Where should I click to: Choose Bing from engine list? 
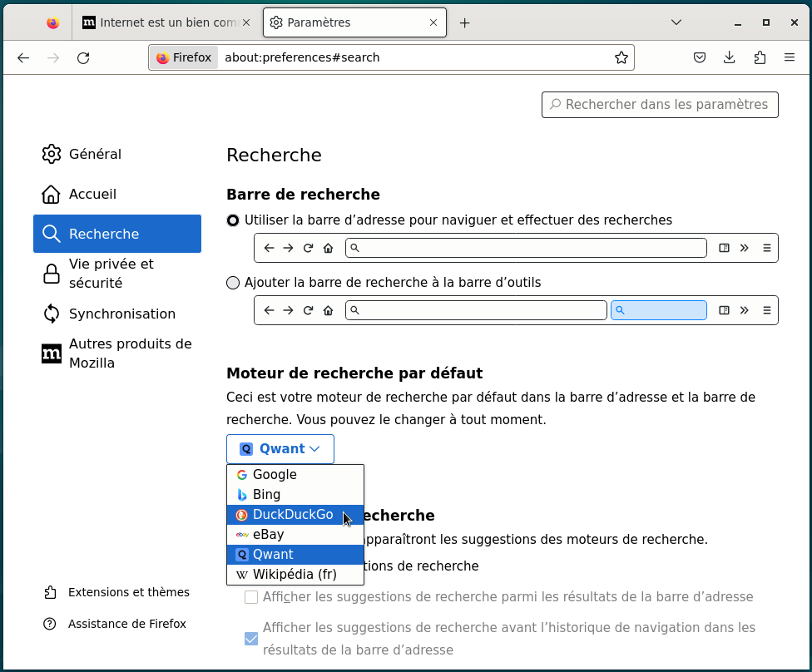click(295, 495)
